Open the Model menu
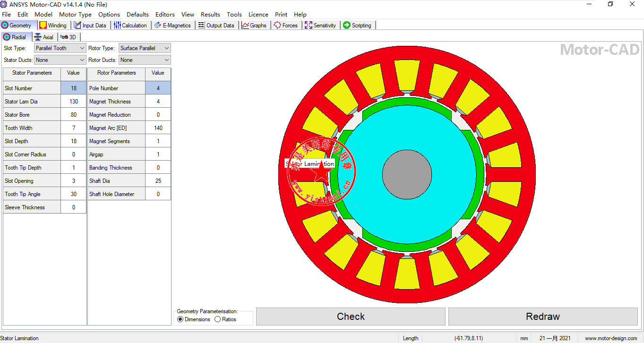The height and width of the screenshot is (343, 644). click(43, 14)
